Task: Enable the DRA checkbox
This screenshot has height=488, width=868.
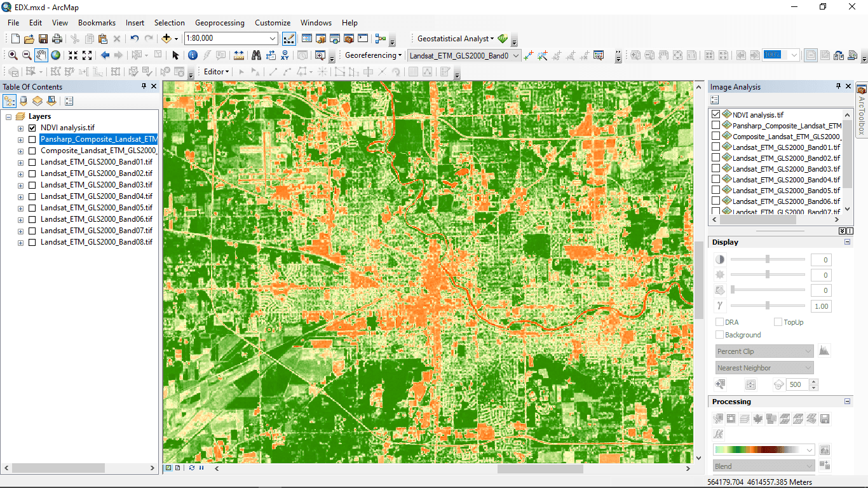Action: (x=720, y=322)
